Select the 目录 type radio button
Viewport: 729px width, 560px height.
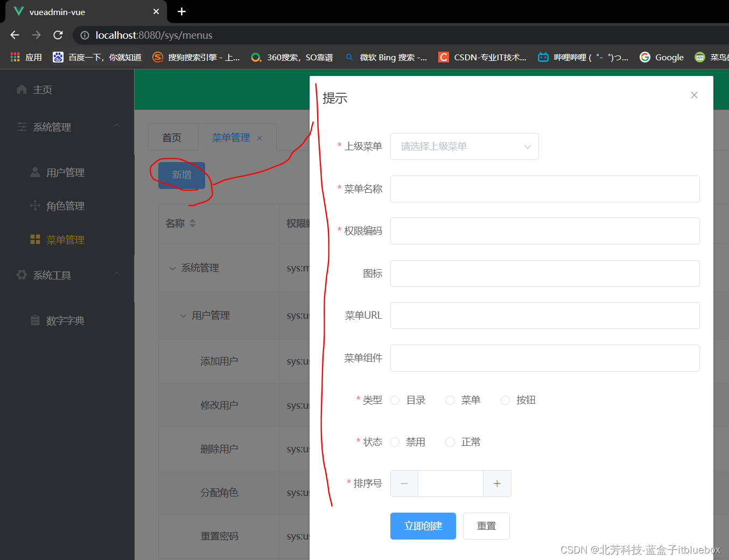pos(395,400)
